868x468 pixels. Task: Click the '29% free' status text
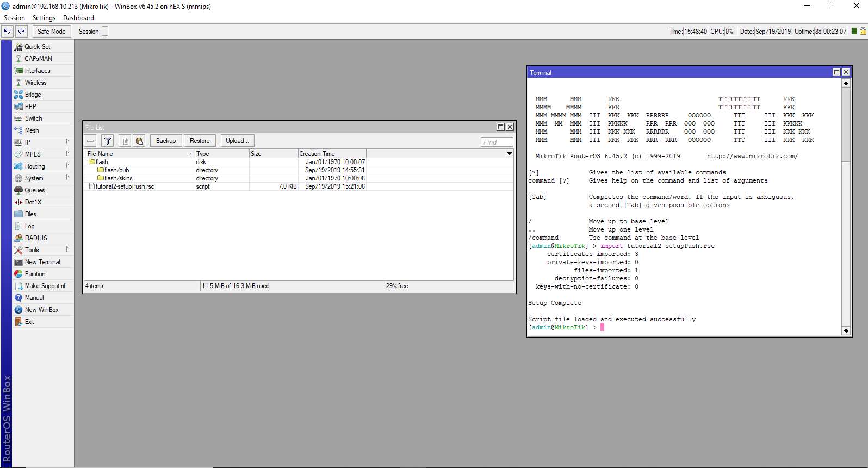(397, 286)
